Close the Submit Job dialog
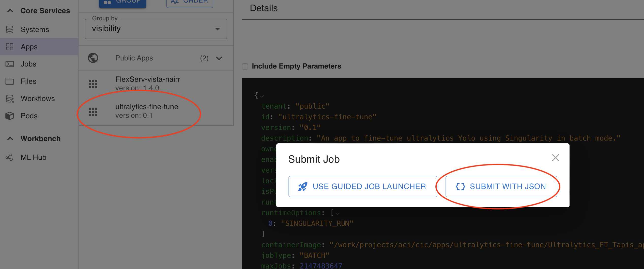The width and height of the screenshot is (644, 269). 555,158
